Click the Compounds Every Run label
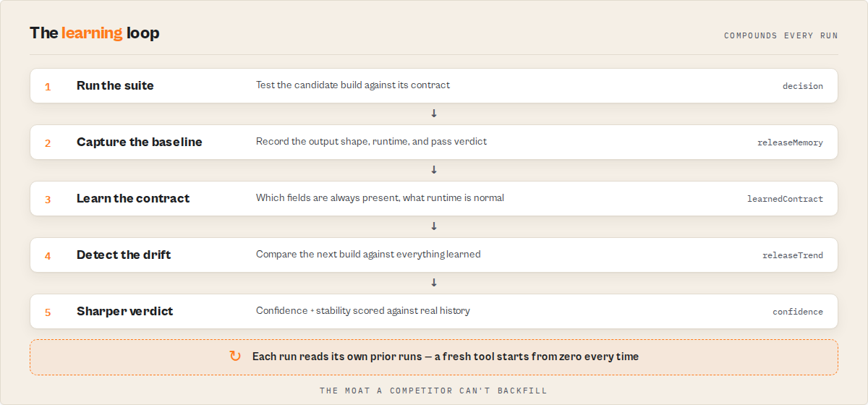The image size is (868, 405). click(781, 35)
